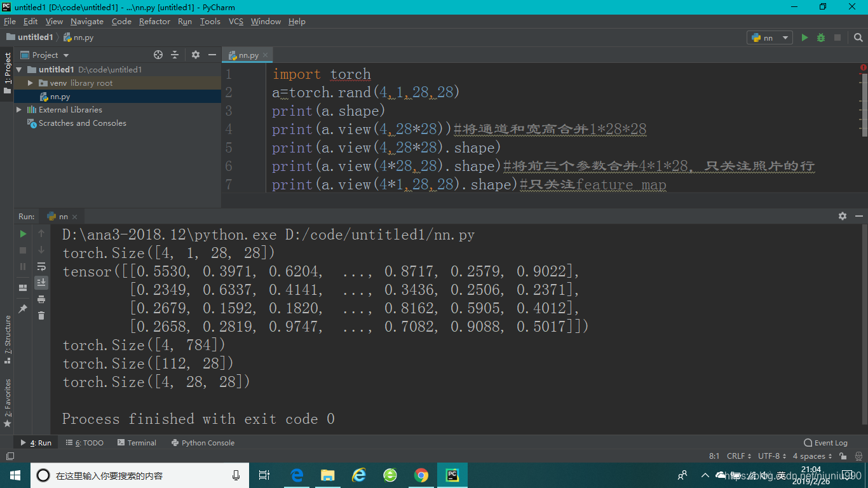The width and height of the screenshot is (868, 488).
Task: Open the VCS menu
Action: [x=236, y=21]
